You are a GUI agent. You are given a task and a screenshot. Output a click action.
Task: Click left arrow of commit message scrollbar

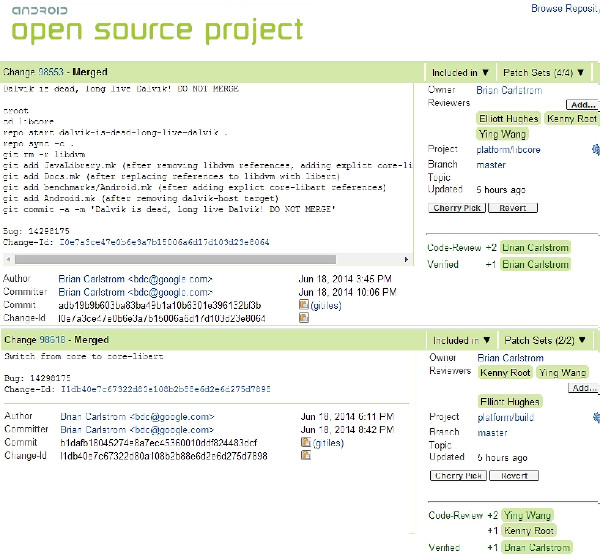pyautogui.click(x=8, y=259)
